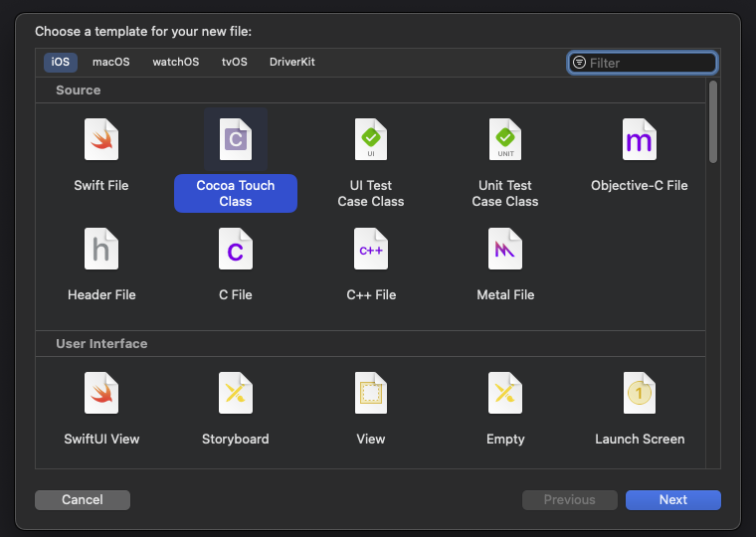Choose the Launch Screen template icon
756x537 pixels.
[x=640, y=393]
